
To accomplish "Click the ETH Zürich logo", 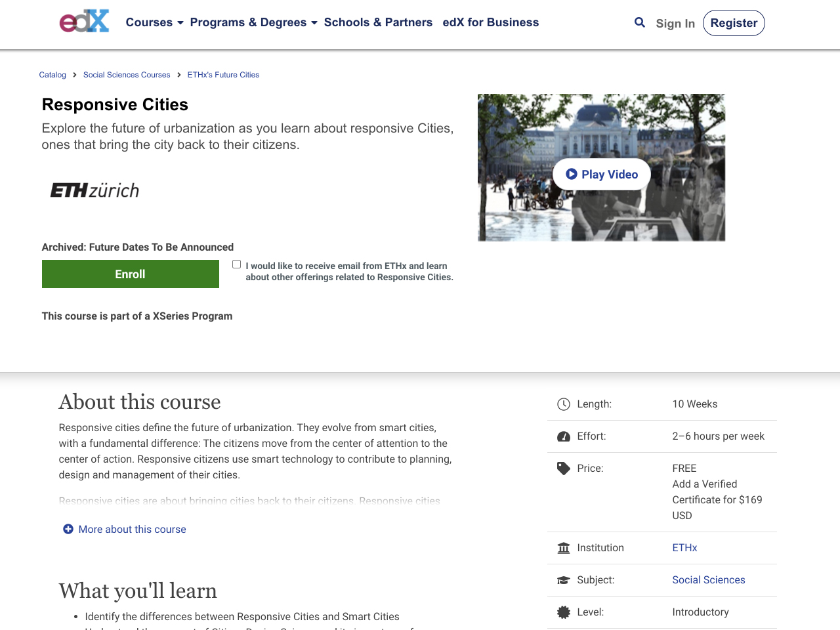I will tap(94, 190).
